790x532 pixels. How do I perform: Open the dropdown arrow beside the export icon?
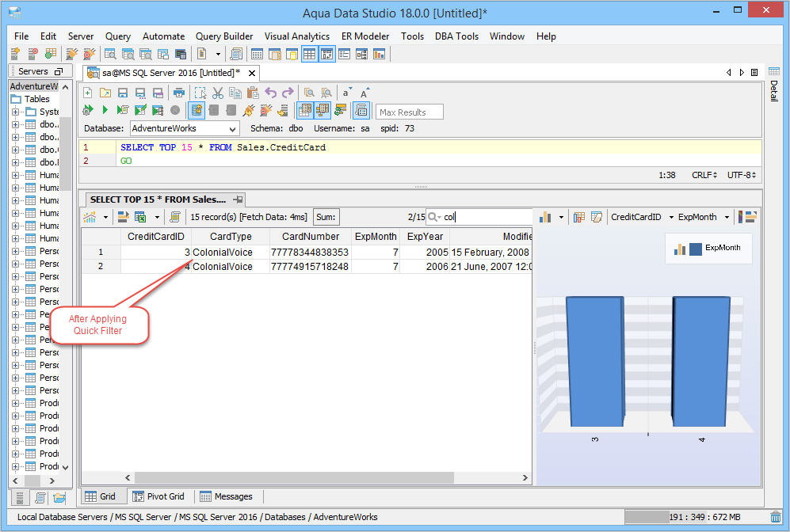click(x=157, y=218)
